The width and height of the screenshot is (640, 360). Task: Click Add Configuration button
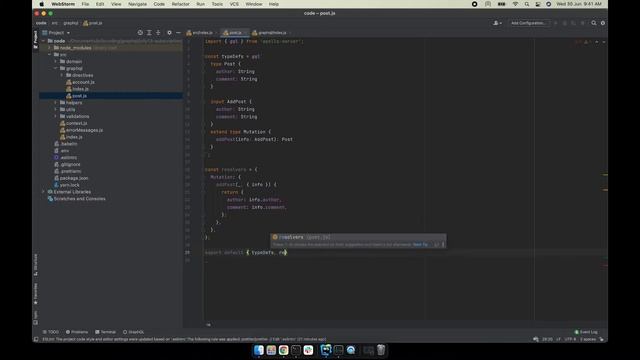pyautogui.click(x=528, y=23)
